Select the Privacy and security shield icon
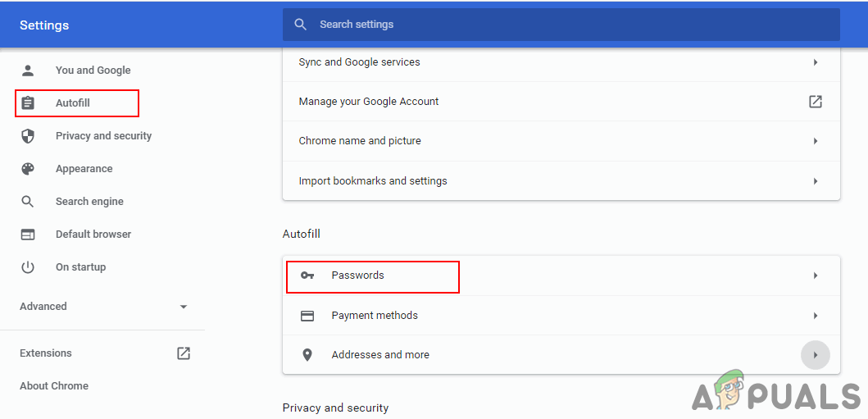 (28, 136)
